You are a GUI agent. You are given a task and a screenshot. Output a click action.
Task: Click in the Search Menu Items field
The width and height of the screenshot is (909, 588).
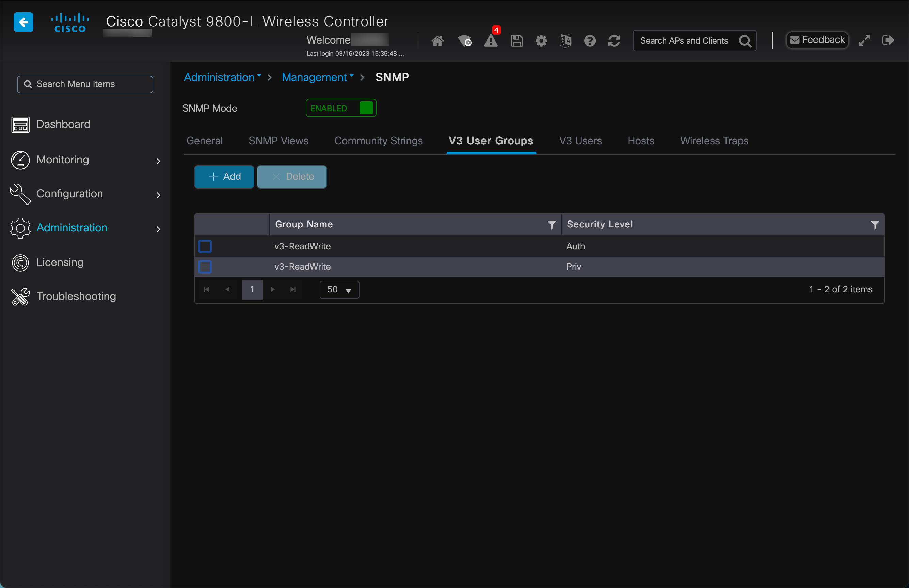pyautogui.click(x=85, y=84)
